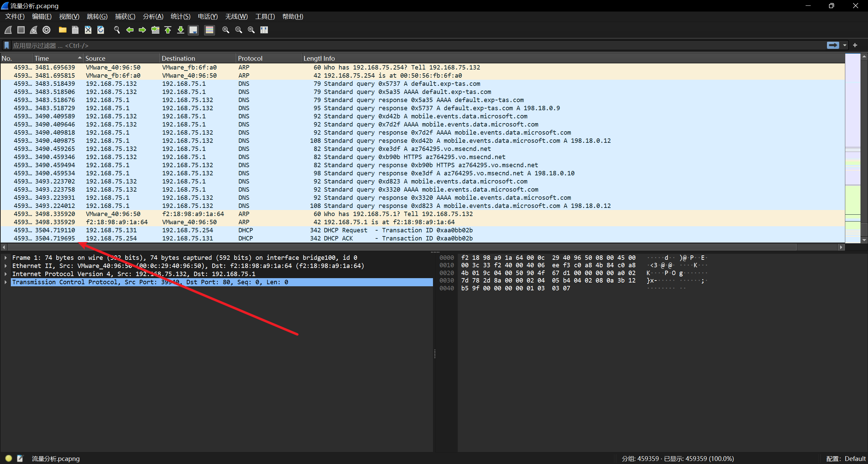Expand the Ethernet II details row

(6, 266)
